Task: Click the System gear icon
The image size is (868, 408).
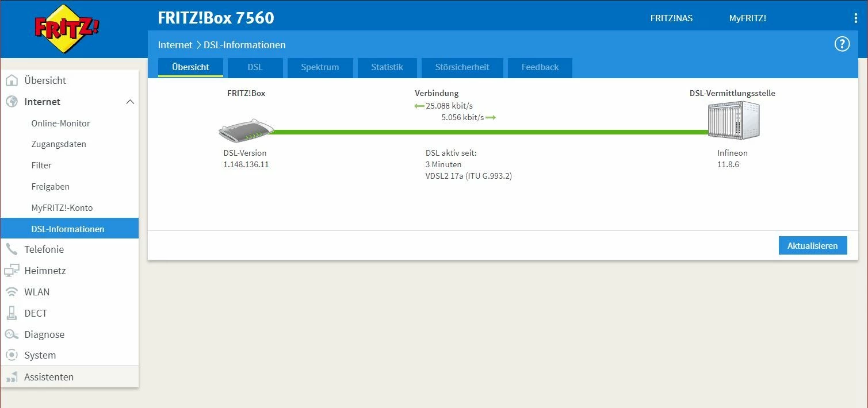Action: coord(12,355)
